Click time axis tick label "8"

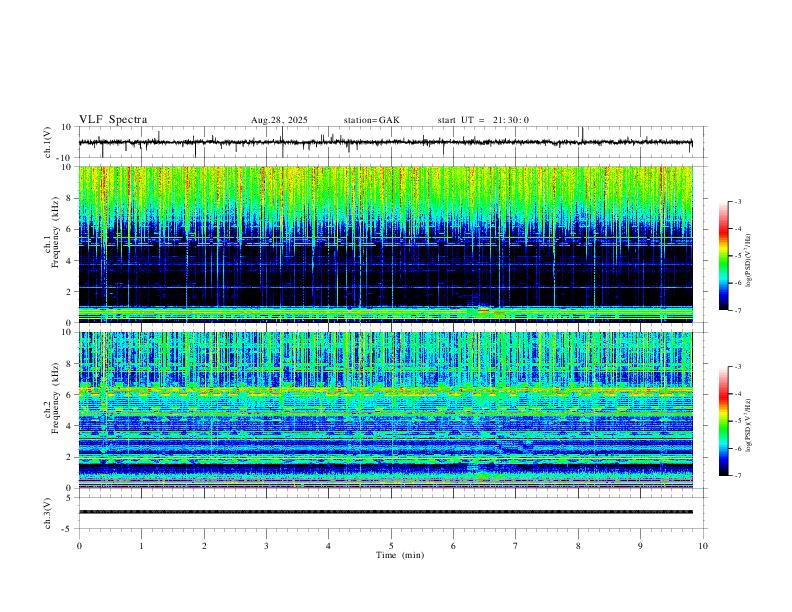(578, 546)
